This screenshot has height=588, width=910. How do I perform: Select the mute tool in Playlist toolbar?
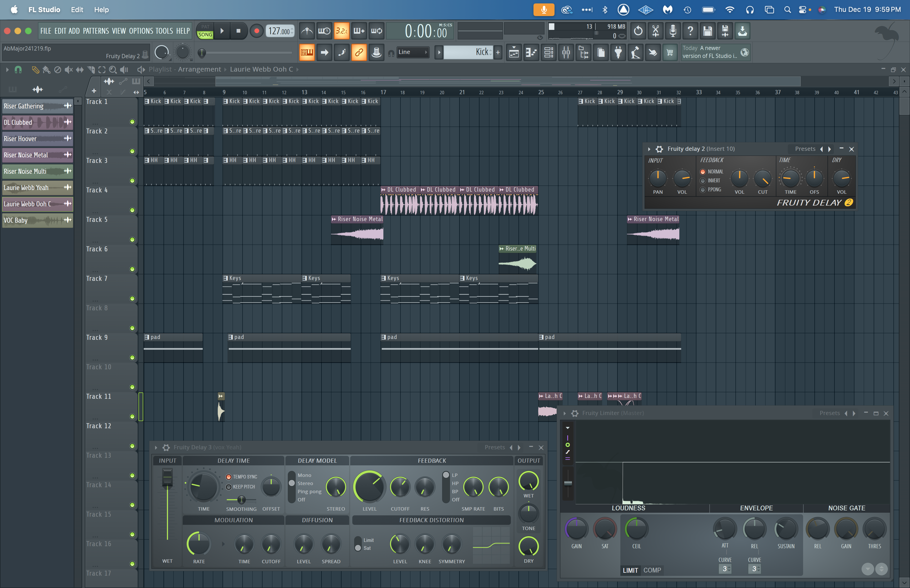pyautogui.click(x=69, y=69)
